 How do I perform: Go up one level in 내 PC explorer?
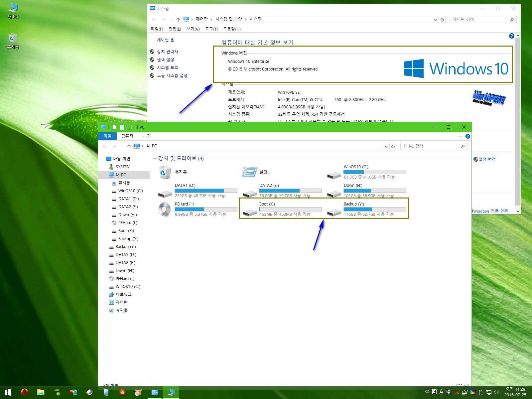coord(129,146)
